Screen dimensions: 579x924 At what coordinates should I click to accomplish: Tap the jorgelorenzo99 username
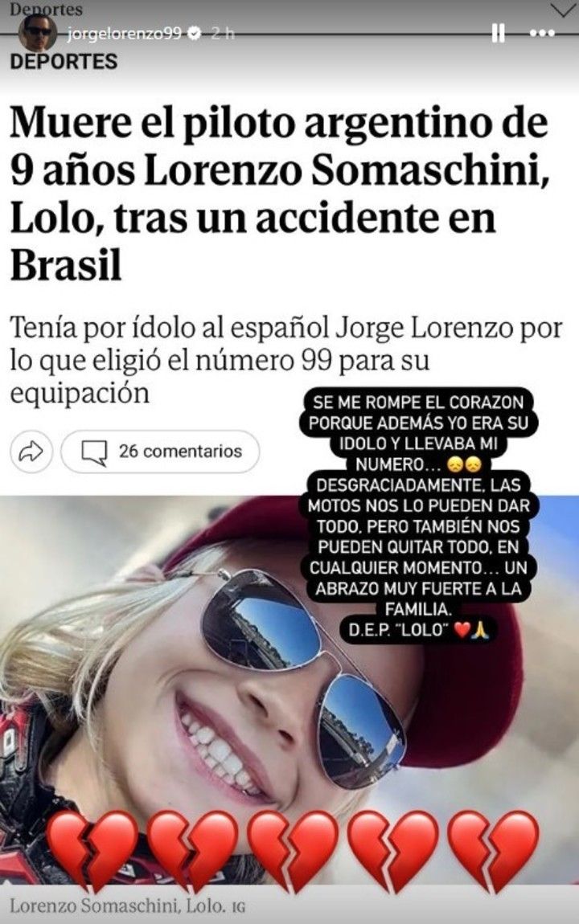click(x=125, y=34)
